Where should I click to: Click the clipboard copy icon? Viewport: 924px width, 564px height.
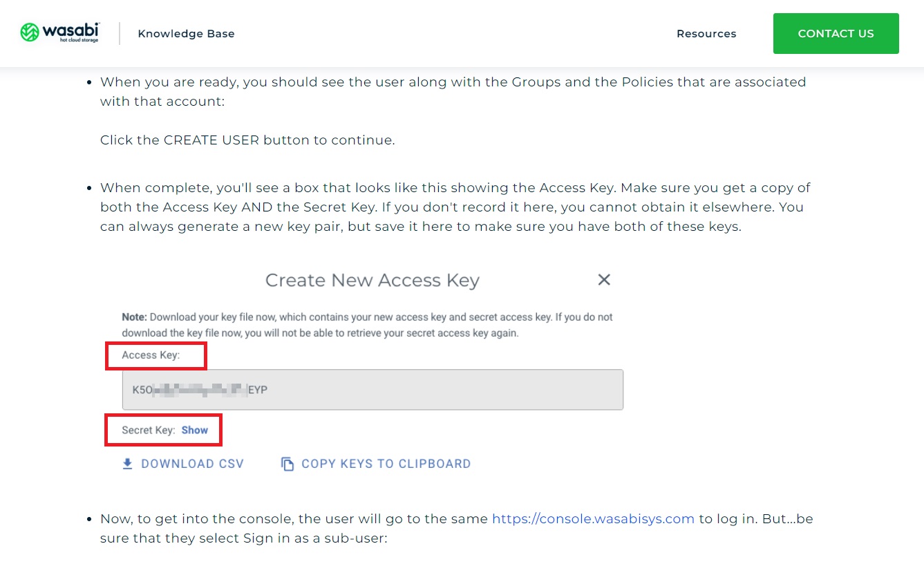pyautogui.click(x=287, y=464)
